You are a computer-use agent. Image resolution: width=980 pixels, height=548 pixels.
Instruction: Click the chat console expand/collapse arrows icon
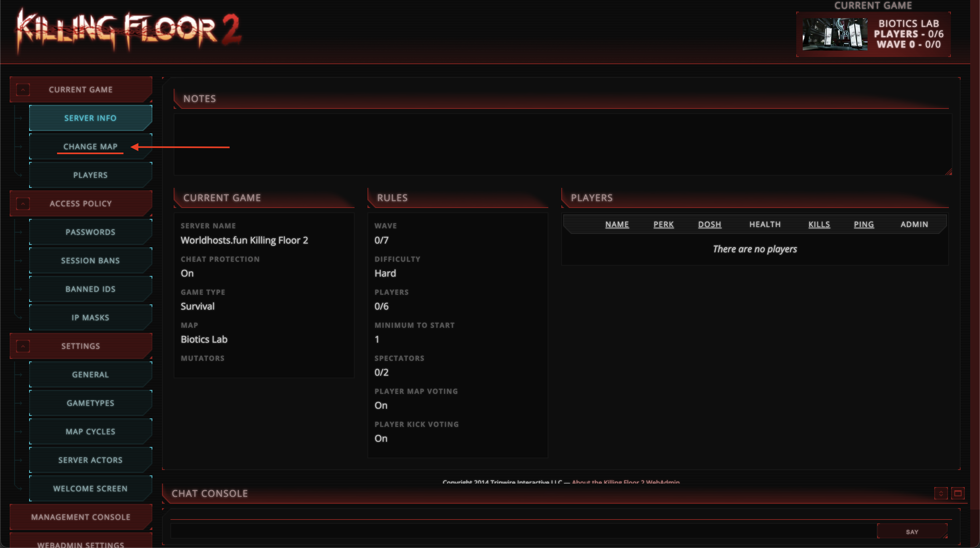tap(941, 494)
